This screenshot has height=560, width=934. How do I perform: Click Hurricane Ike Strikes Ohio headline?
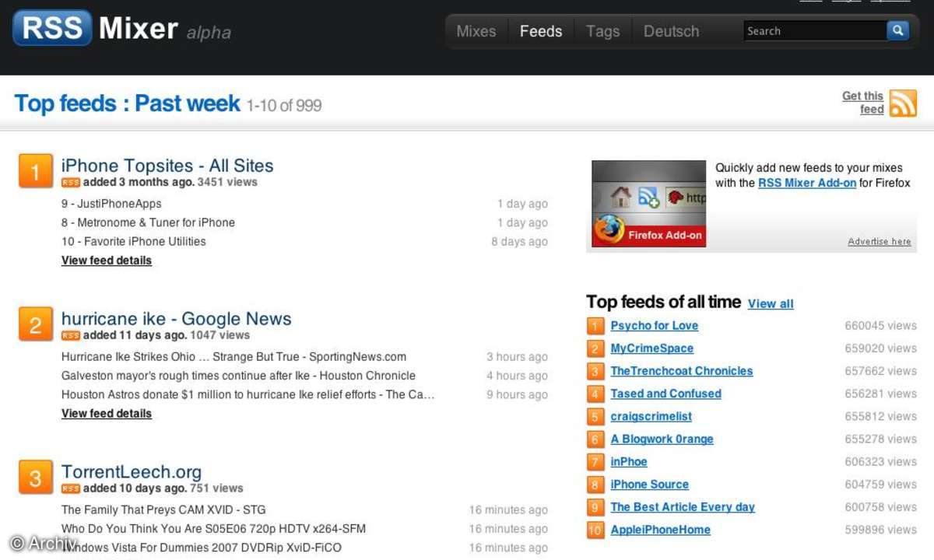pos(233,357)
